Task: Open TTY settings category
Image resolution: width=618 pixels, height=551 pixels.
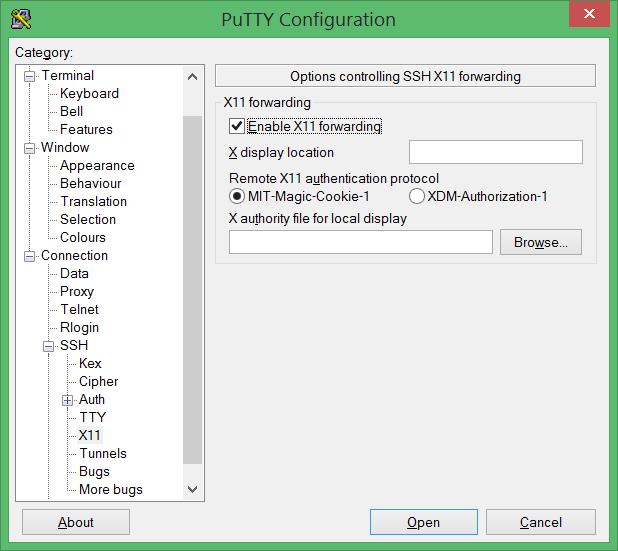Action: tap(93, 417)
